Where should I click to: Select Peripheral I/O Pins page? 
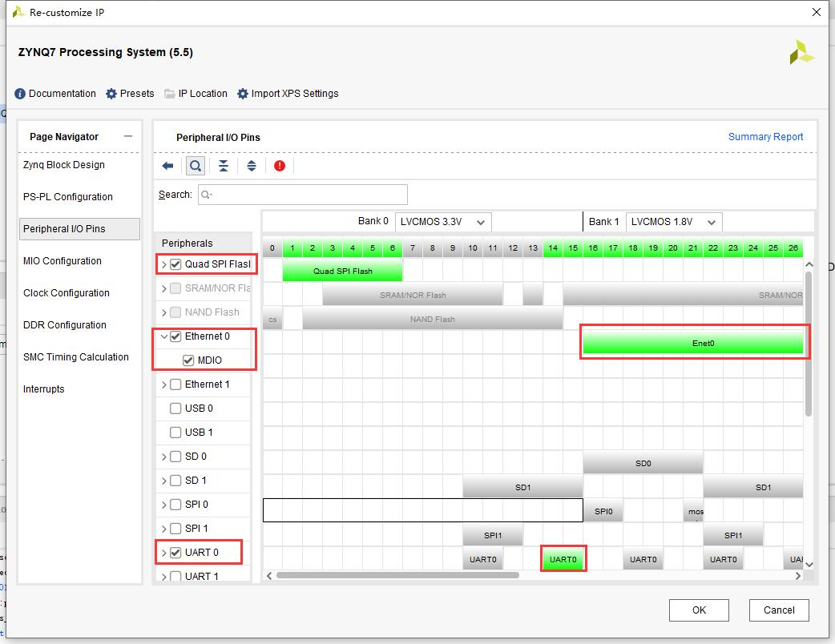click(79, 229)
